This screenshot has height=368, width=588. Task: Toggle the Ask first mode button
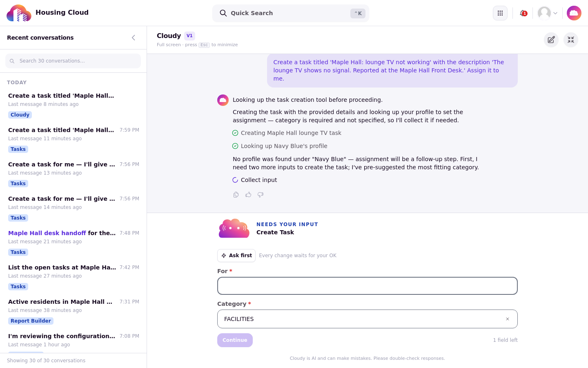(236, 256)
